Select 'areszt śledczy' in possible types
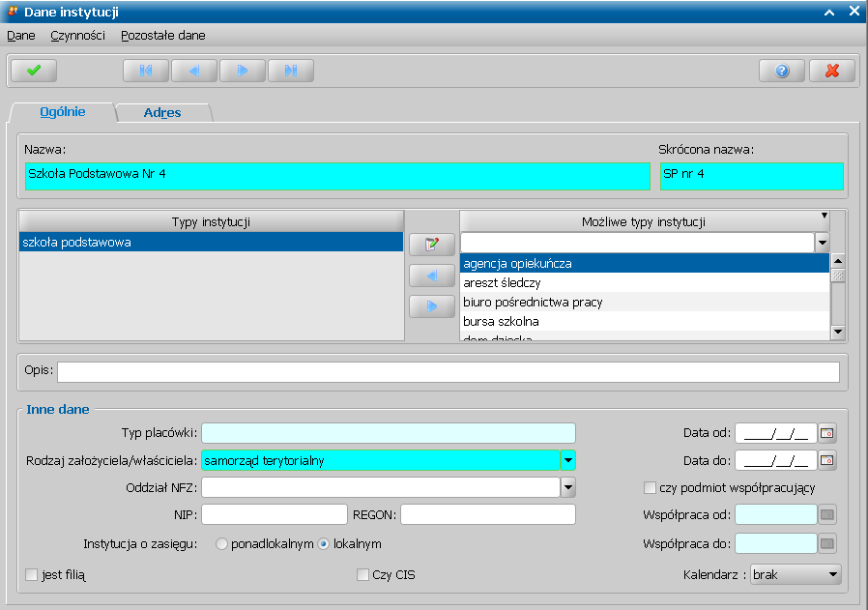The width and height of the screenshot is (868, 610). (x=645, y=283)
